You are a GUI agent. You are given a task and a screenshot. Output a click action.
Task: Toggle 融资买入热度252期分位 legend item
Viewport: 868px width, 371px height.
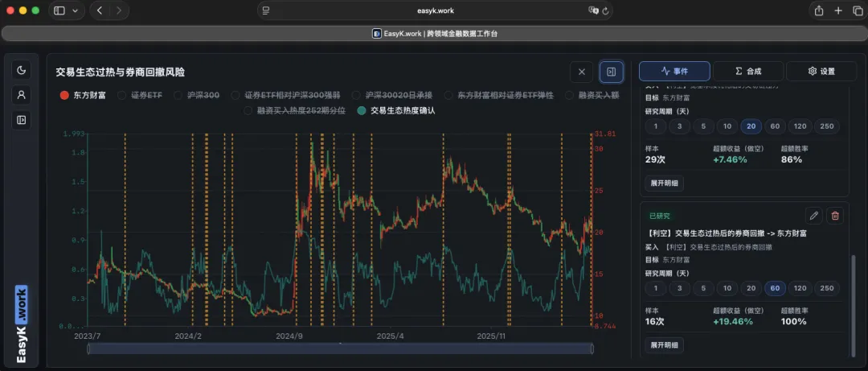295,110
